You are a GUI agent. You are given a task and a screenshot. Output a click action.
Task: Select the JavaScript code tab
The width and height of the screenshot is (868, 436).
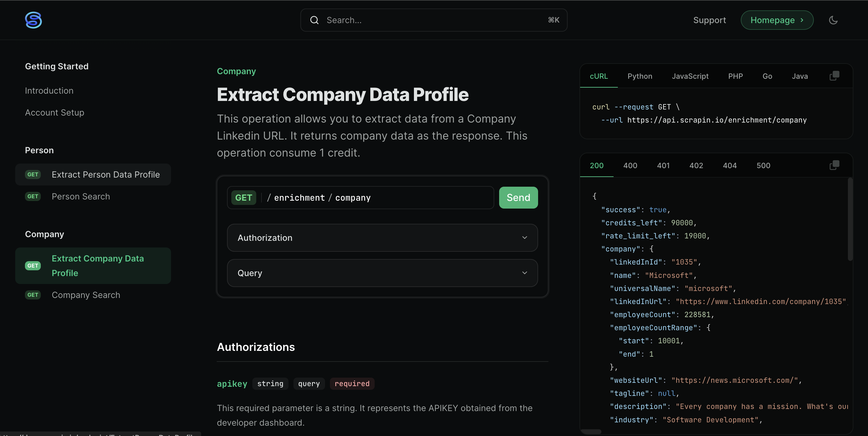tap(690, 76)
